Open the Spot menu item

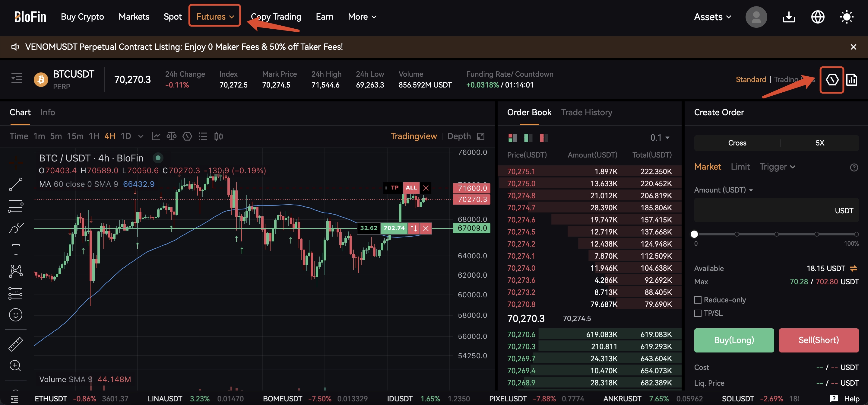[x=173, y=17]
